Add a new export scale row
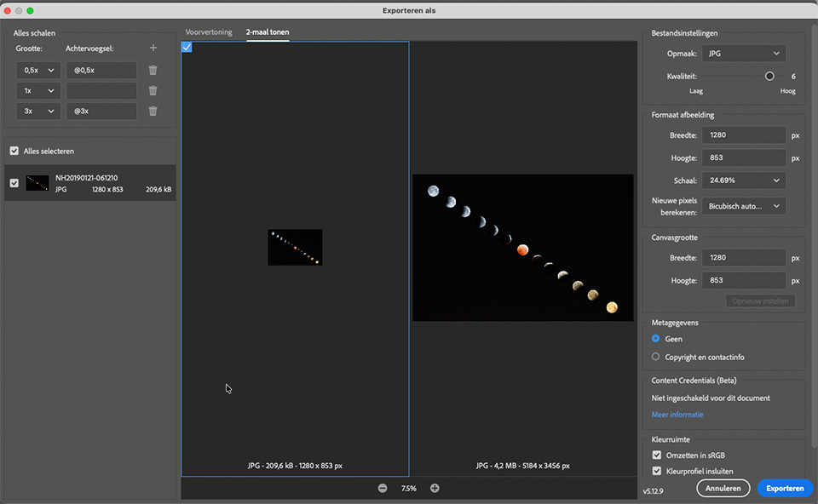Screen dimensions: 818x504 pyautogui.click(x=153, y=49)
